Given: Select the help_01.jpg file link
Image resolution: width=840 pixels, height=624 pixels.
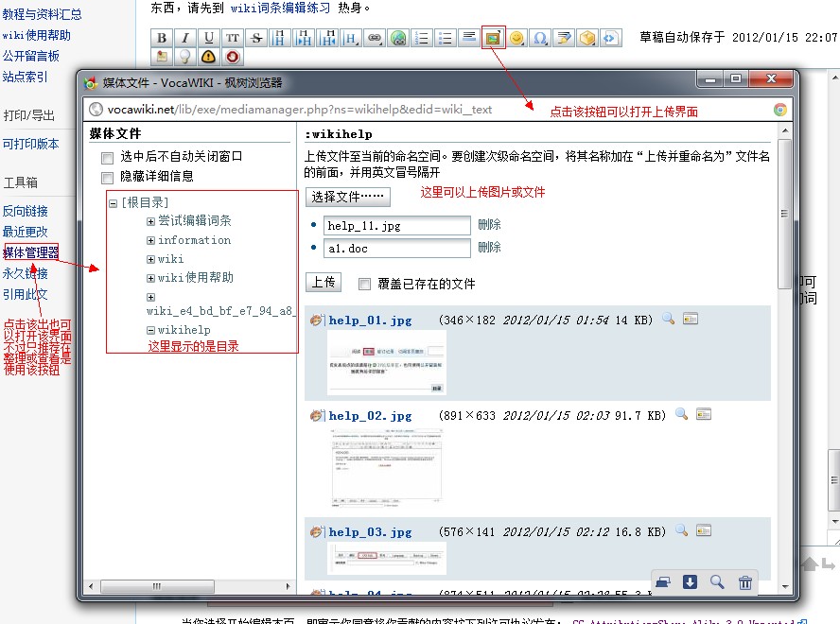Looking at the screenshot, I should tap(370, 321).
